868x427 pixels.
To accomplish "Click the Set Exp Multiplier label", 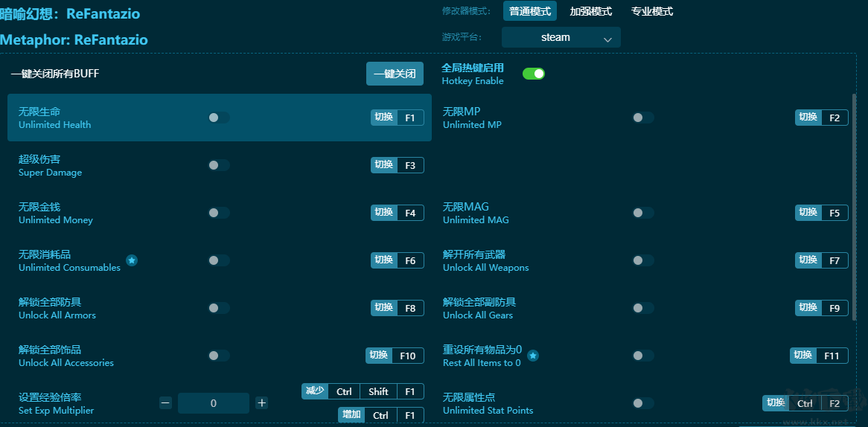I will (57, 411).
